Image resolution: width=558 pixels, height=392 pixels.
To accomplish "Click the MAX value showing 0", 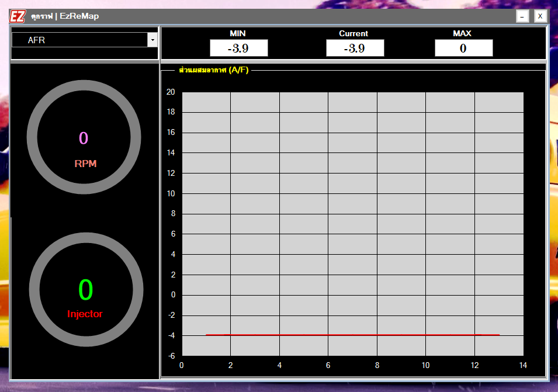I will (x=463, y=48).
